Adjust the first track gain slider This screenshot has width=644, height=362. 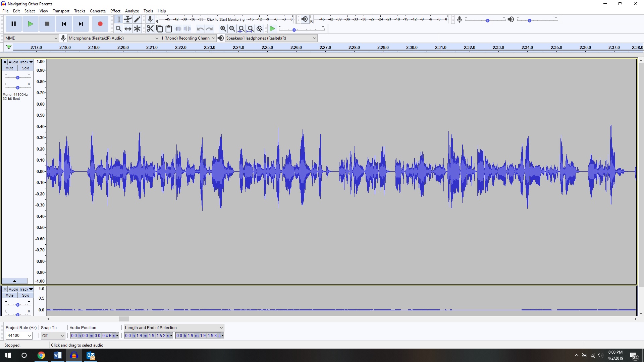point(18,77)
